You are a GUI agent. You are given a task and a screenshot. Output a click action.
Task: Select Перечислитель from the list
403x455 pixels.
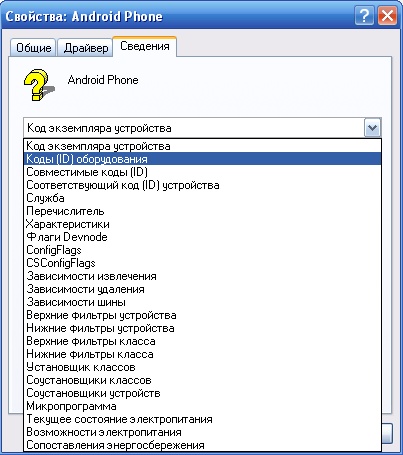[x=203, y=211]
